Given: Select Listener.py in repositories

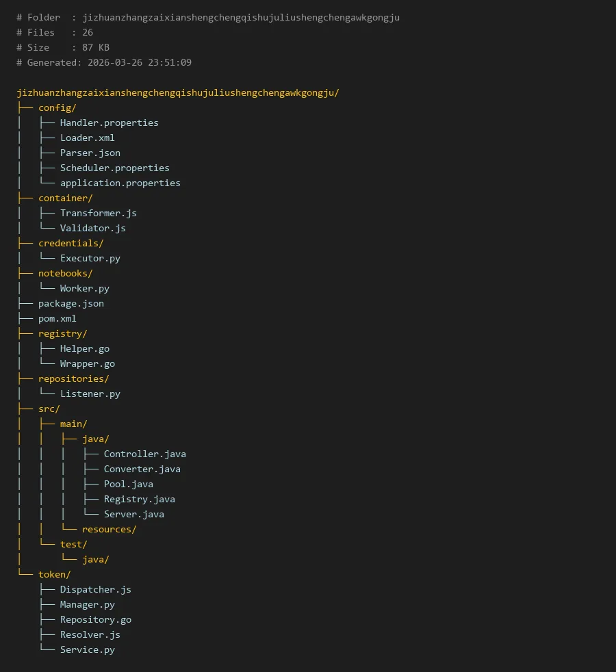Looking at the screenshot, I should coord(90,393).
